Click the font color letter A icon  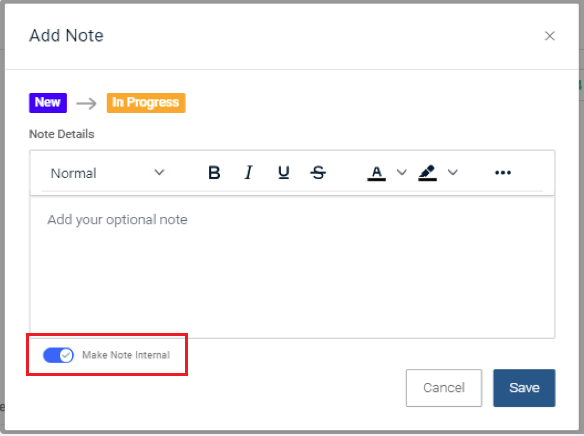pyautogui.click(x=377, y=173)
